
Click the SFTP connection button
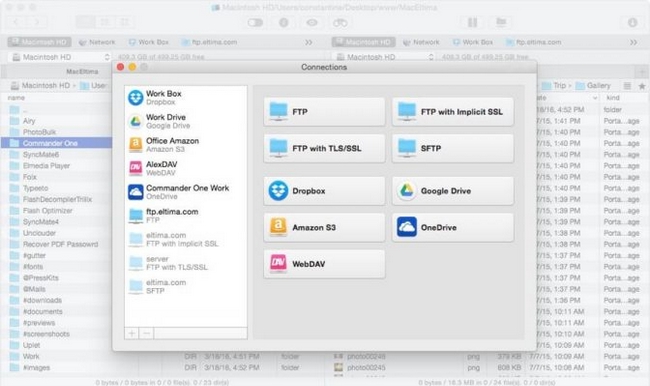tap(453, 148)
